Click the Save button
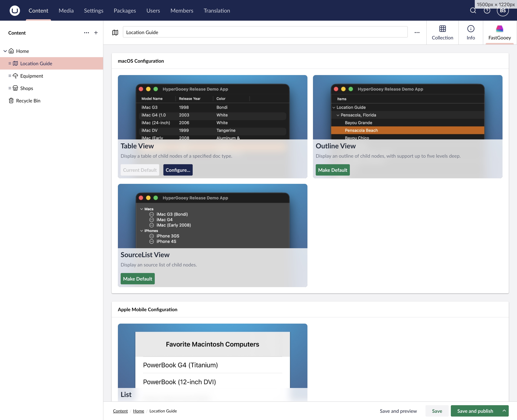Image resolution: width=517 pixels, height=420 pixels. [437, 411]
